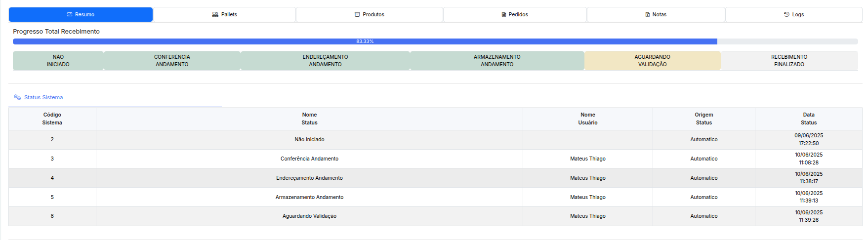Click the Armazenamento Andamento step
This screenshot has width=868, height=240.
497,61
